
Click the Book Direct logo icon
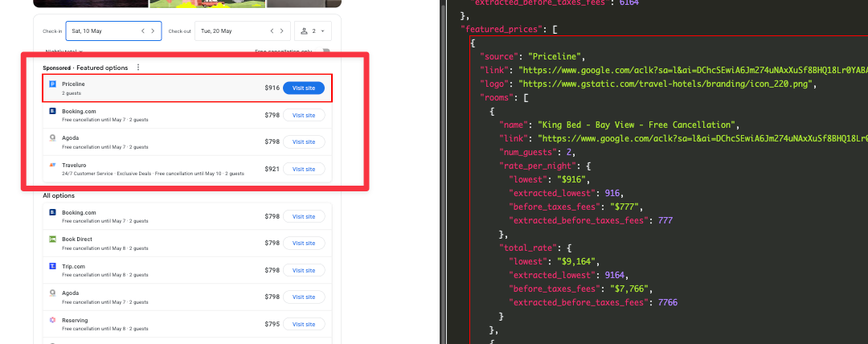(x=52, y=240)
